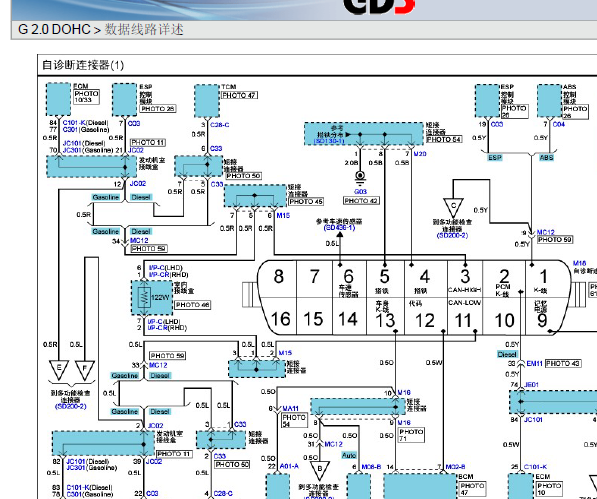Open the MC12 link at pin 34
Screen dimensions: 597x499
pyautogui.click(x=139, y=241)
